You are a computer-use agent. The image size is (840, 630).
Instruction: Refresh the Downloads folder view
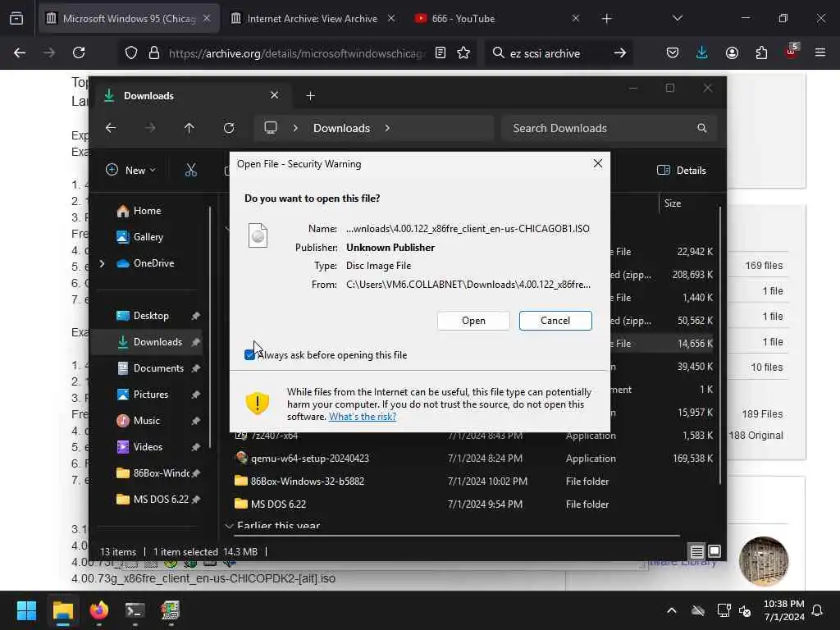pyautogui.click(x=229, y=128)
